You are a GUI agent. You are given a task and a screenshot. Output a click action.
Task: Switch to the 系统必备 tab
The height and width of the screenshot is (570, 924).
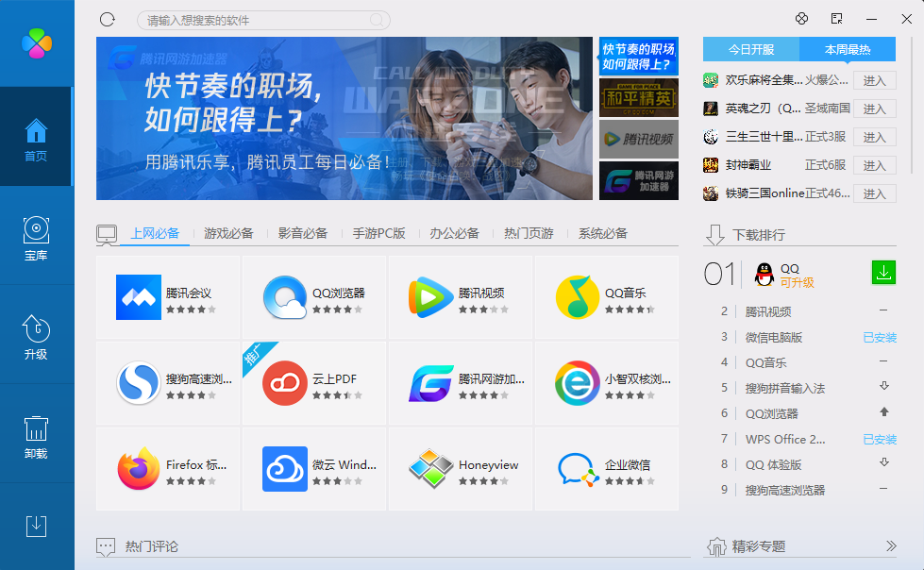coord(603,233)
